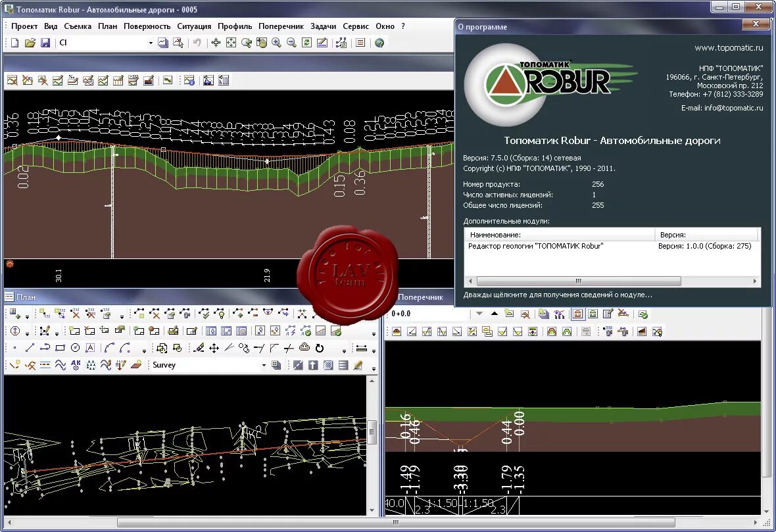Screen dimensions: 776x532
Task: Fit drawing to window extents icon
Action: (x=231, y=43)
